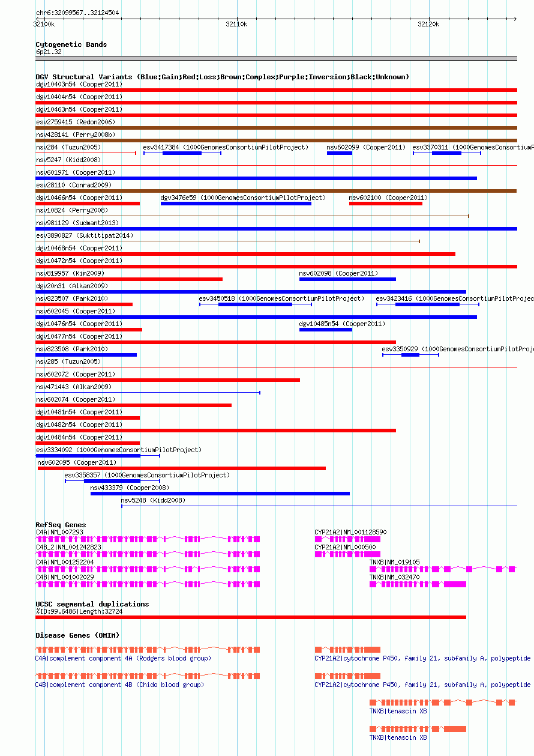Select dgv10477n54 (Cooper2011) variant label
Viewport: 534px width, 756px height.
(x=79, y=336)
